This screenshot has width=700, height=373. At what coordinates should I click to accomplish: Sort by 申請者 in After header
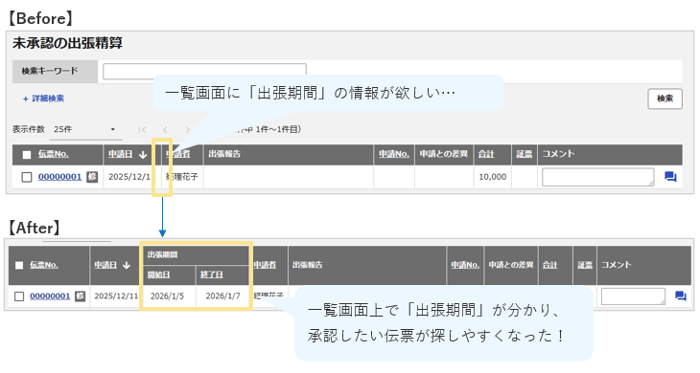pyautogui.click(x=264, y=265)
